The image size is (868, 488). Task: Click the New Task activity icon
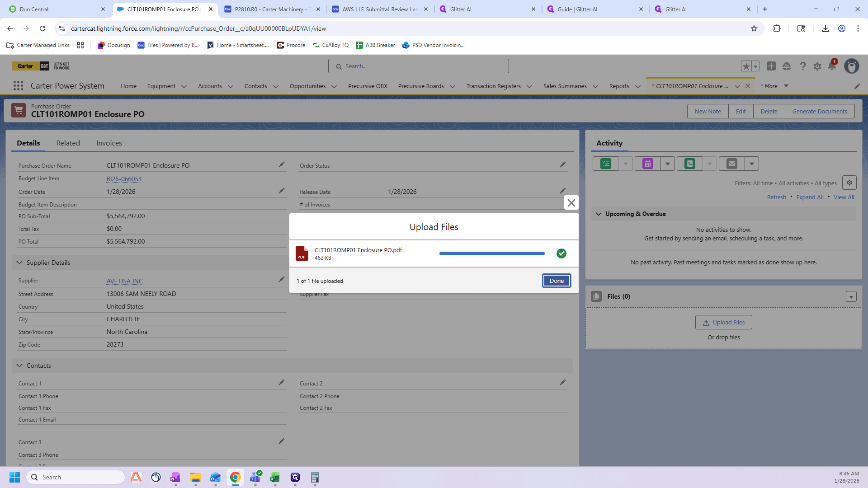click(x=606, y=164)
